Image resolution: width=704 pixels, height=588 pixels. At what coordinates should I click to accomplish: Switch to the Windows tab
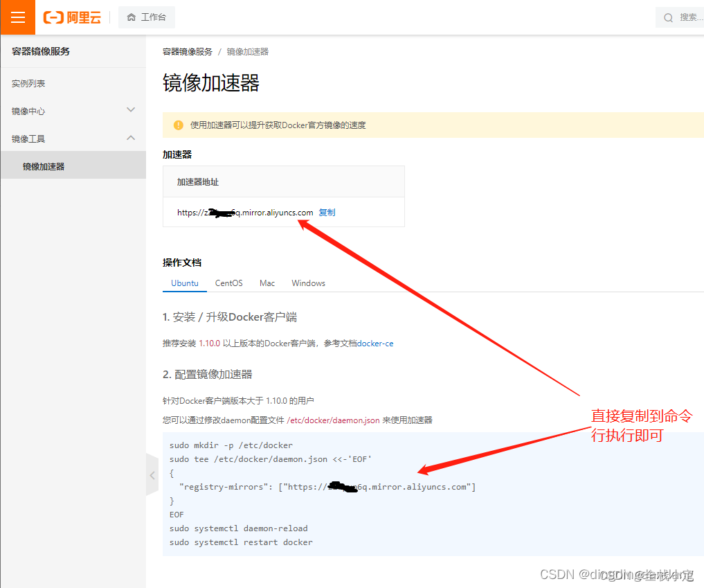[x=309, y=283]
